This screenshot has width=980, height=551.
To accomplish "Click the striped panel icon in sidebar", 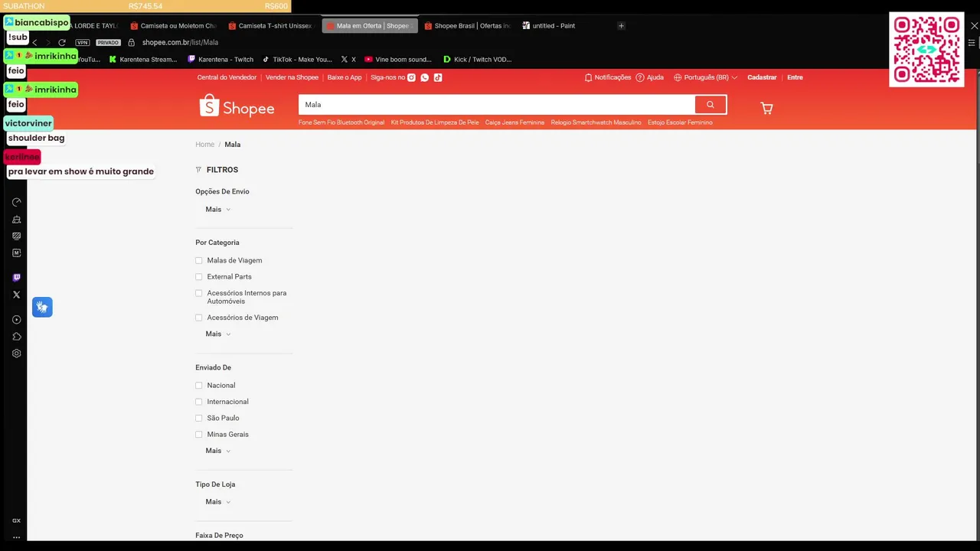I will (16, 236).
